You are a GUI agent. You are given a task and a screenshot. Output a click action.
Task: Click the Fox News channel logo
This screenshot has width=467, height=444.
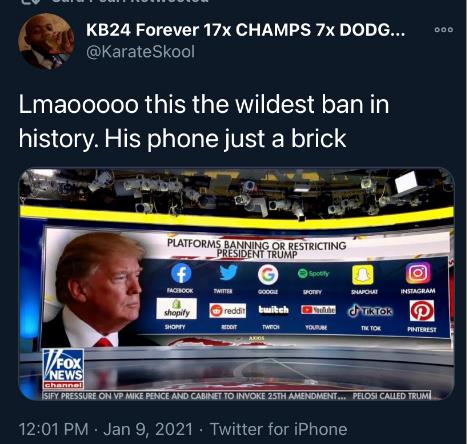tap(63, 369)
